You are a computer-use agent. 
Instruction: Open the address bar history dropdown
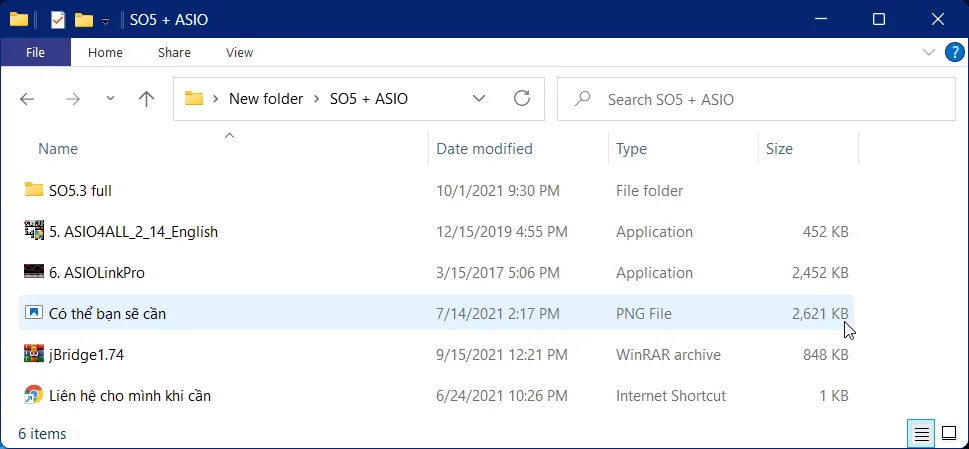pos(478,98)
